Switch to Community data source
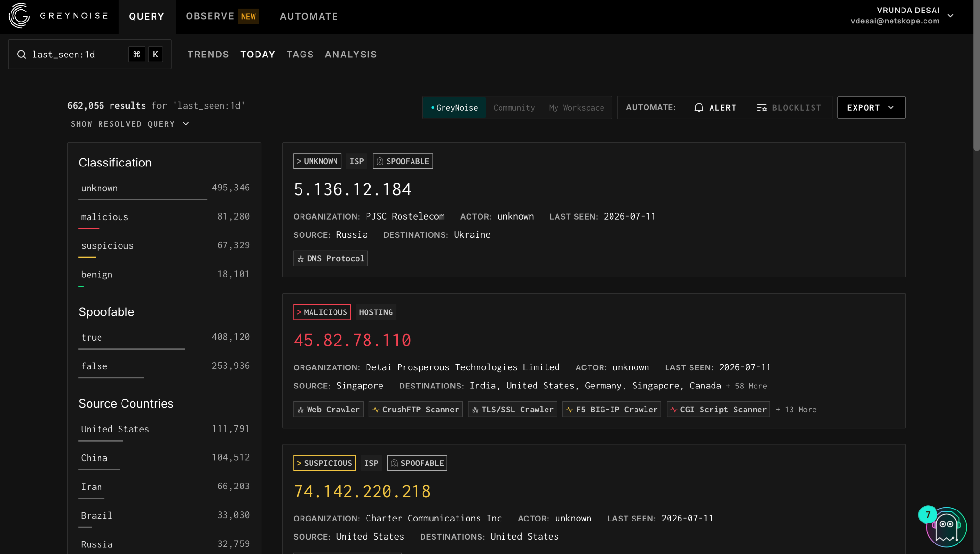The width and height of the screenshot is (980, 554). pyautogui.click(x=514, y=108)
